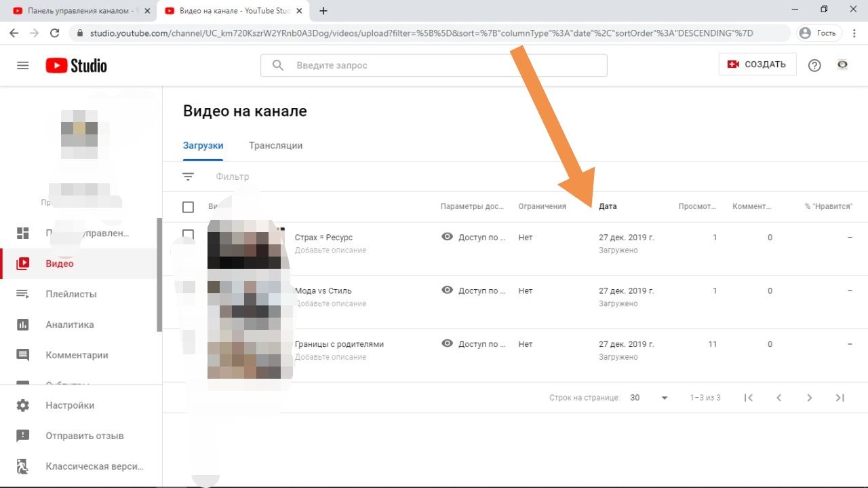Click the views count 11
The width and height of the screenshot is (868, 488).
[713, 344]
